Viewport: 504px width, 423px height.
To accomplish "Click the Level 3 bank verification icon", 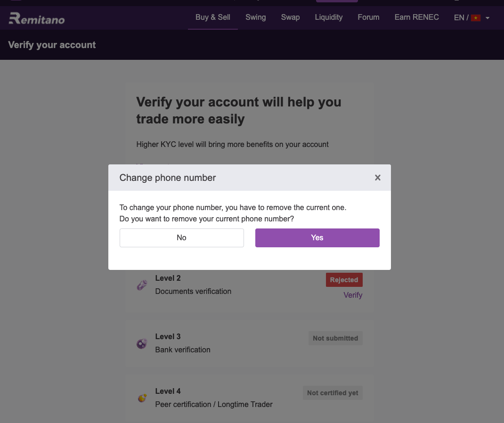I will (142, 343).
